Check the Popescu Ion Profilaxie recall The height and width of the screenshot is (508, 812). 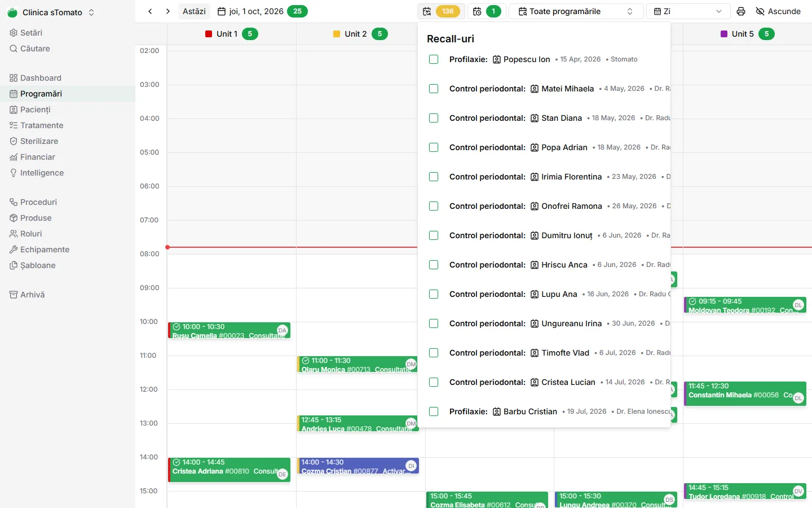tap(434, 59)
